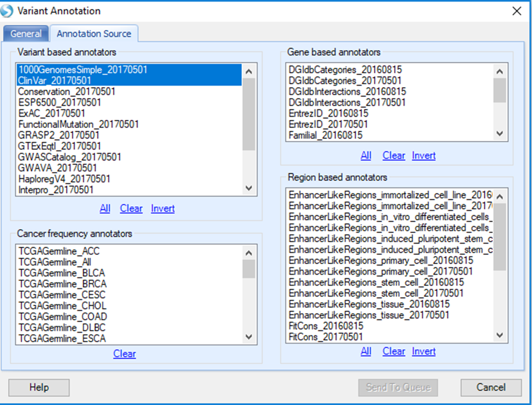The width and height of the screenshot is (532, 405).
Task: Click scroll up arrow in Variant based list
Action: click(249, 71)
